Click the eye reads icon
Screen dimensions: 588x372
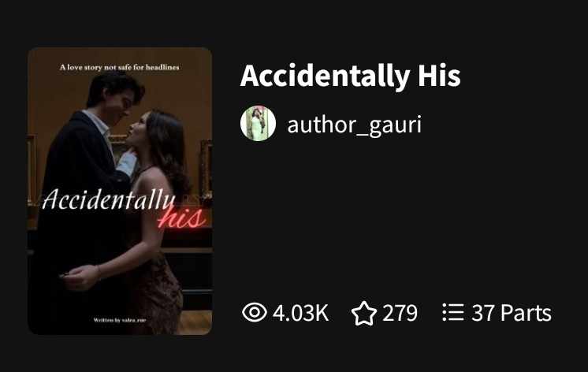pyautogui.click(x=255, y=312)
